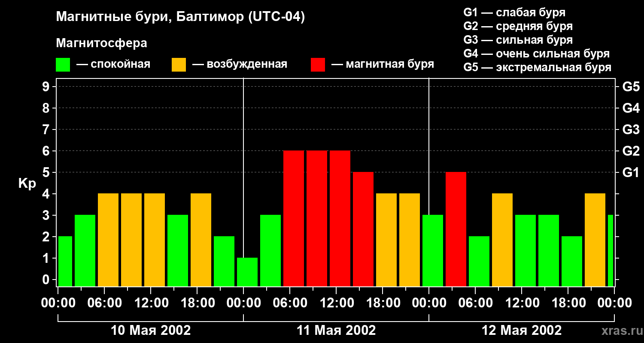Select the green Kp 2 bar over 06:00, 12 Мая
The height and width of the screenshot is (343, 644).
[x=479, y=261]
